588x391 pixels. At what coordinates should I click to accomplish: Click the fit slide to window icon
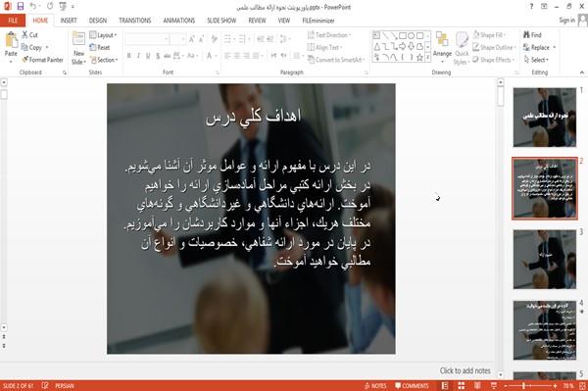click(582, 386)
